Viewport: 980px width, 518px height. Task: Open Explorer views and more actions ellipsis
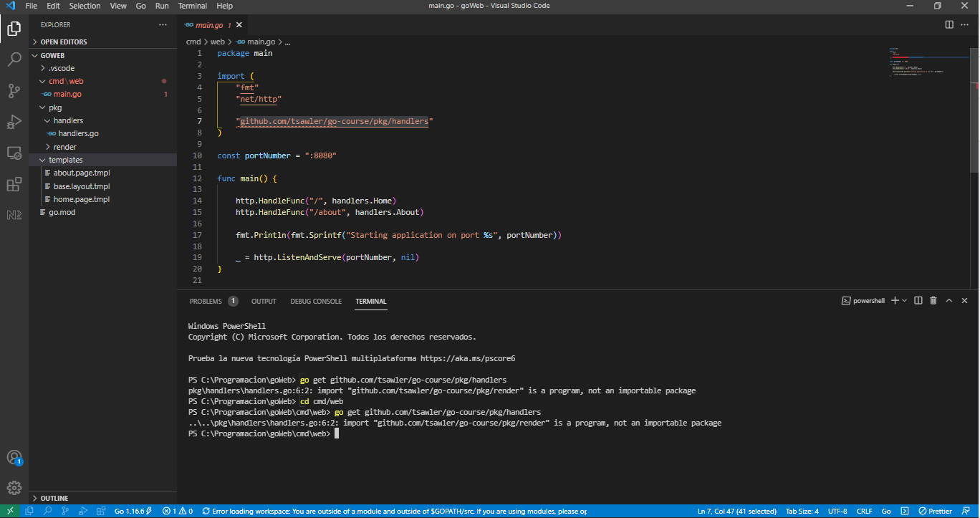[x=163, y=24]
